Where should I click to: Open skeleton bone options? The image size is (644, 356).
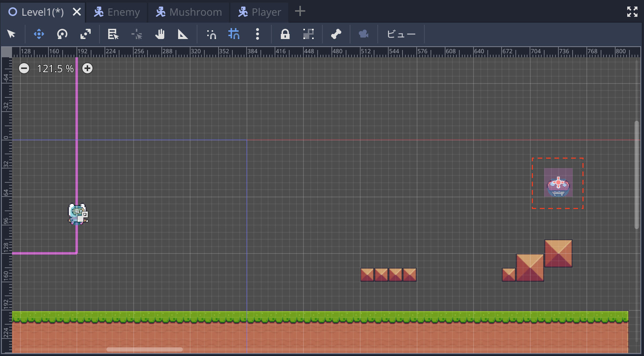click(336, 34)
